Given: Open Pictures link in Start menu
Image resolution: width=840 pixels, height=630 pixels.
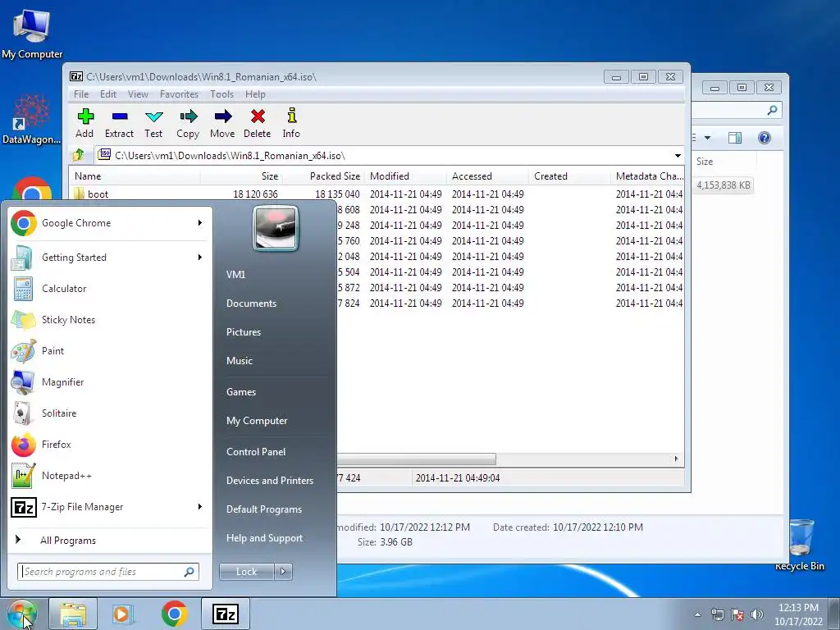Looking at the screenshot, I should [244, 332].
